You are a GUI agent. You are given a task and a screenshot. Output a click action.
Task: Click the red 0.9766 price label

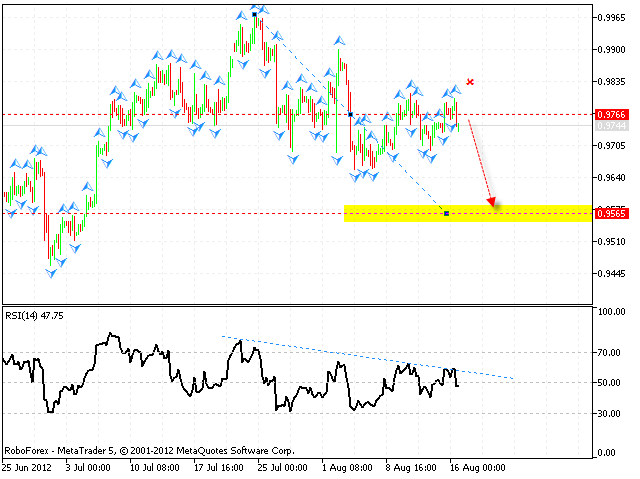click(611, 115)
